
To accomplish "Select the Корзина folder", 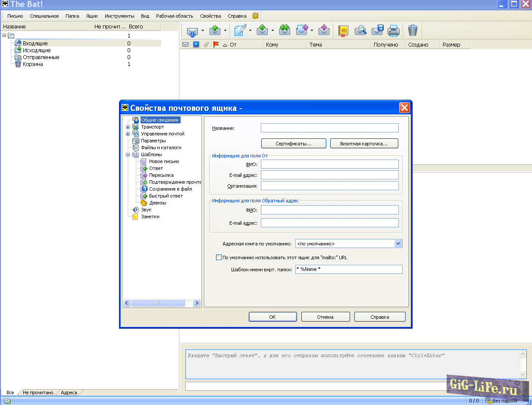I will tap(33, 64).
